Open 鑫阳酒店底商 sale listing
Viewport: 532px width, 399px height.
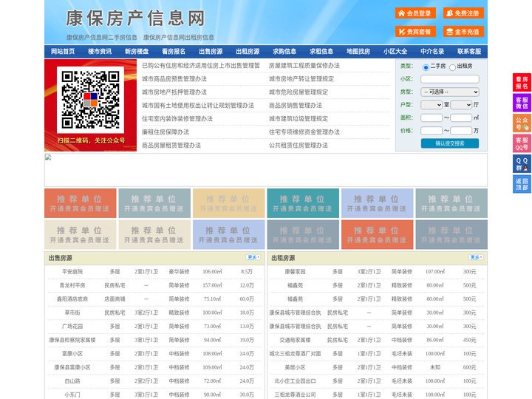click(72, 299)
